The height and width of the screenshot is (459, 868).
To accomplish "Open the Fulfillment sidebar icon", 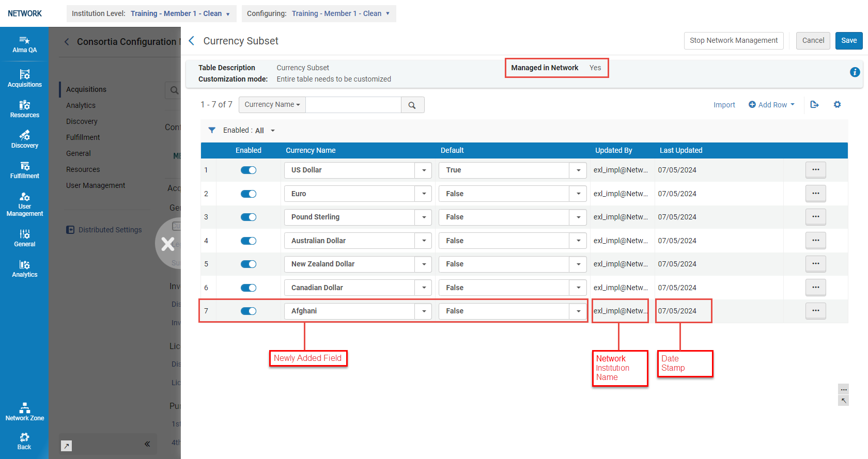I will tap(24, 169).
